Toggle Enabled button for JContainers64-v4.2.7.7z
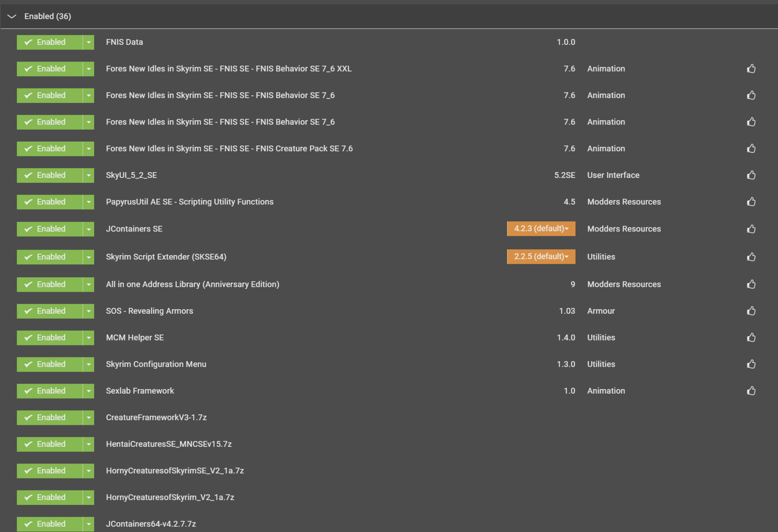The width and height of the screenshot is (778, 532). (49, 524)
